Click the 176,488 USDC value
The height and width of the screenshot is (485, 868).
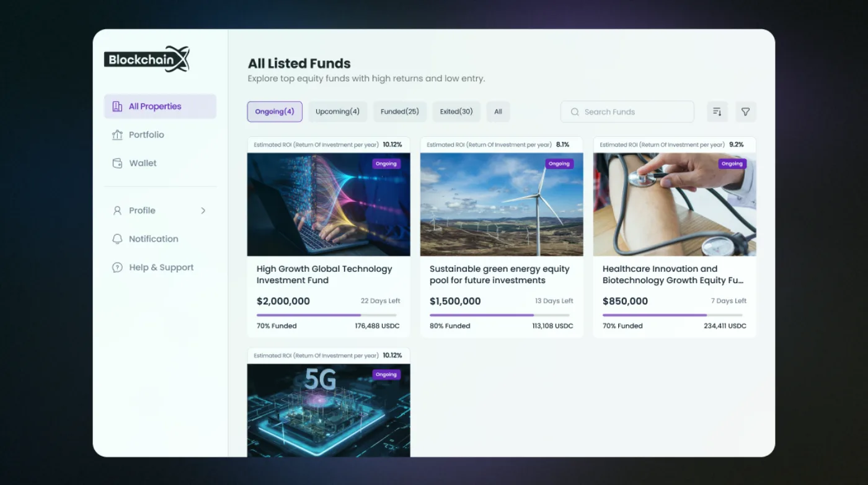coord(378,326)
